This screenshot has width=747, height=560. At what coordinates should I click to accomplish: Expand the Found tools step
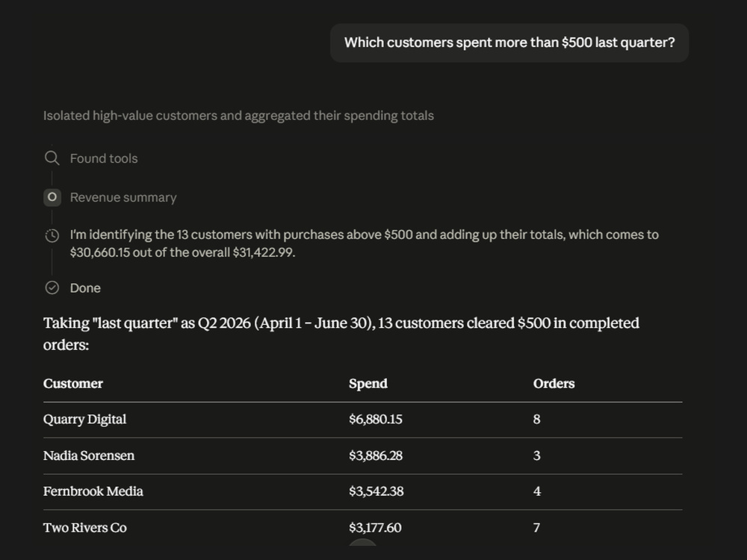click(x=104, y=158)
